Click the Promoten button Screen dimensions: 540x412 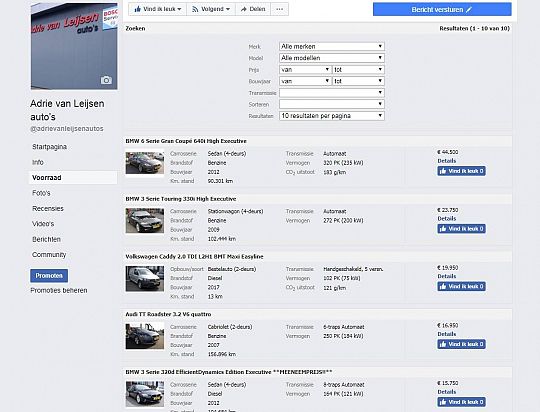(49, 276)
